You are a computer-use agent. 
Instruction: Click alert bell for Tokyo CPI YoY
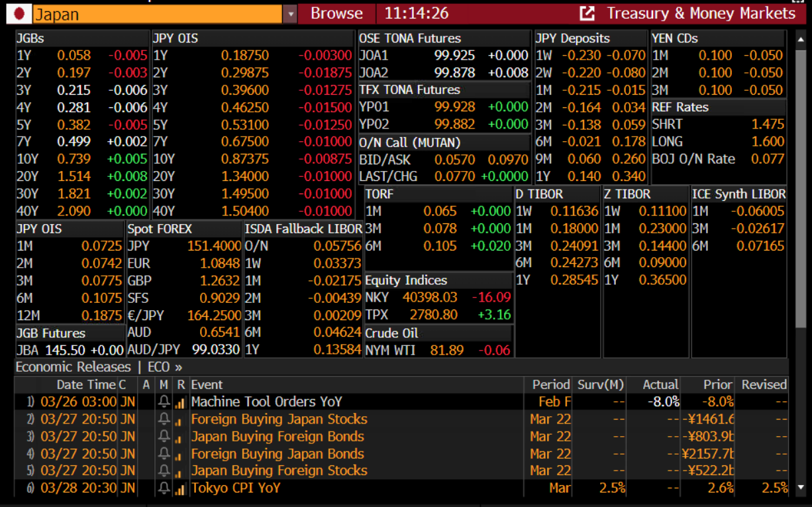point(164,488)
